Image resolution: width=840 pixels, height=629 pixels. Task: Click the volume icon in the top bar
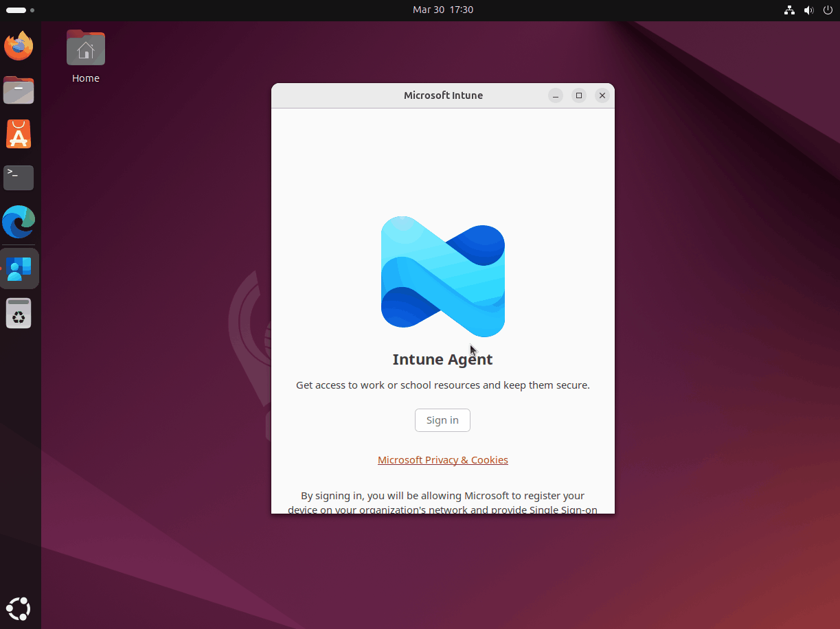click(x=808, y=10)
